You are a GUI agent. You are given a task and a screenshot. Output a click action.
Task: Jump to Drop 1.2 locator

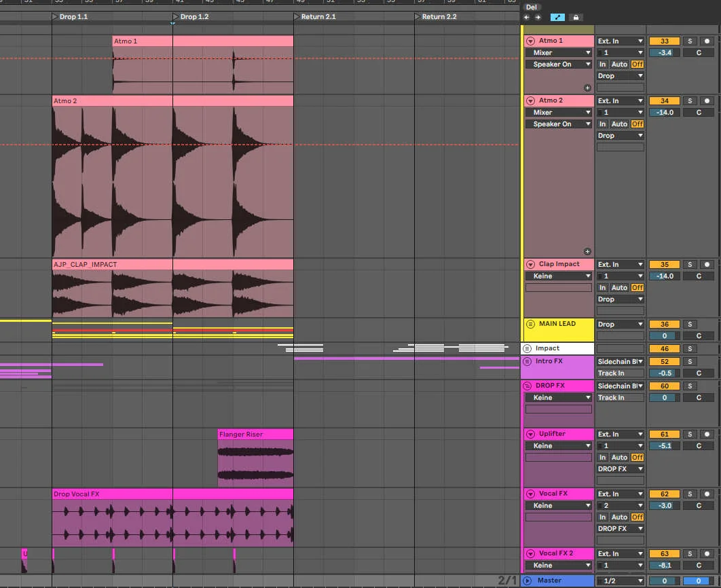coord(191,16)
